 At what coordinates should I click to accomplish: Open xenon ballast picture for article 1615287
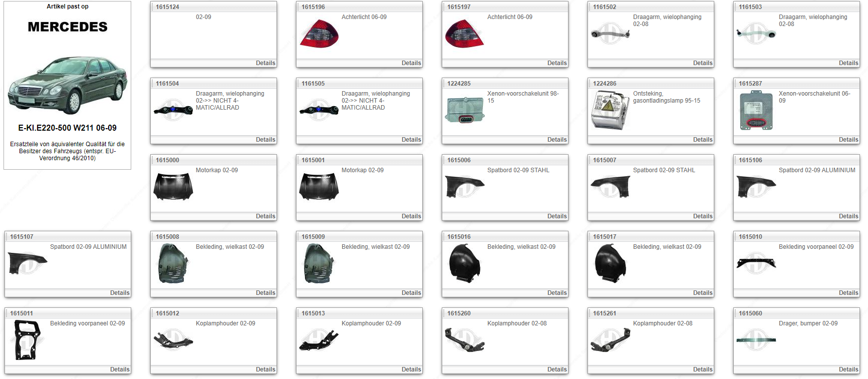(756, 111)
